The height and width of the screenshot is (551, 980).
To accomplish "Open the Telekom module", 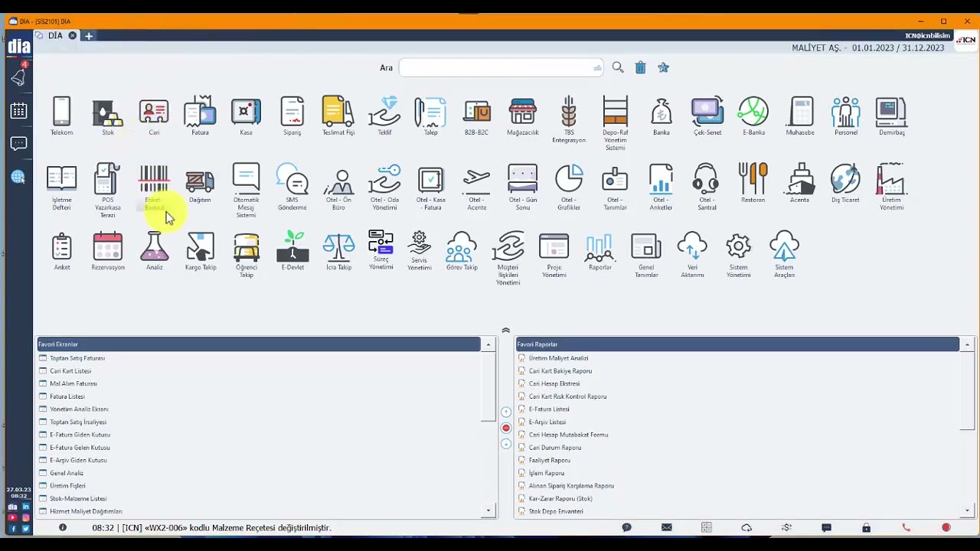I will click(61, 116).
